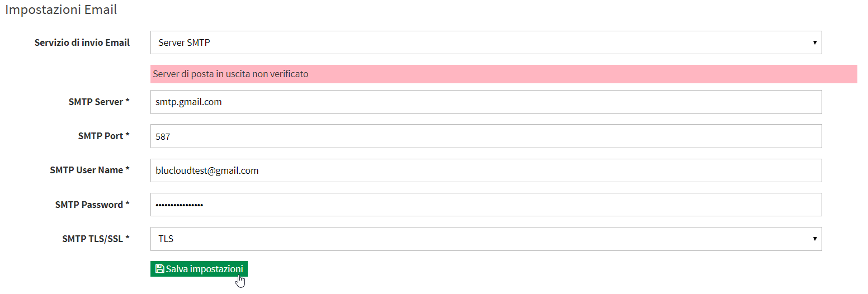868x294 pixels.
Task: Click the arrow on the Server SMTP select
Action: point(814,42)
